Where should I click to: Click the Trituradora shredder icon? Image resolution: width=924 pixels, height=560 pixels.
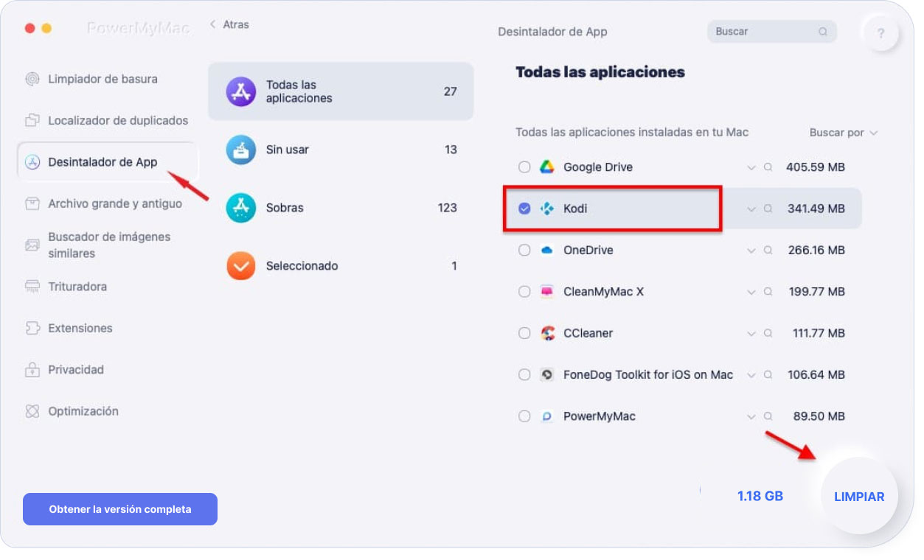click(32, 287)
